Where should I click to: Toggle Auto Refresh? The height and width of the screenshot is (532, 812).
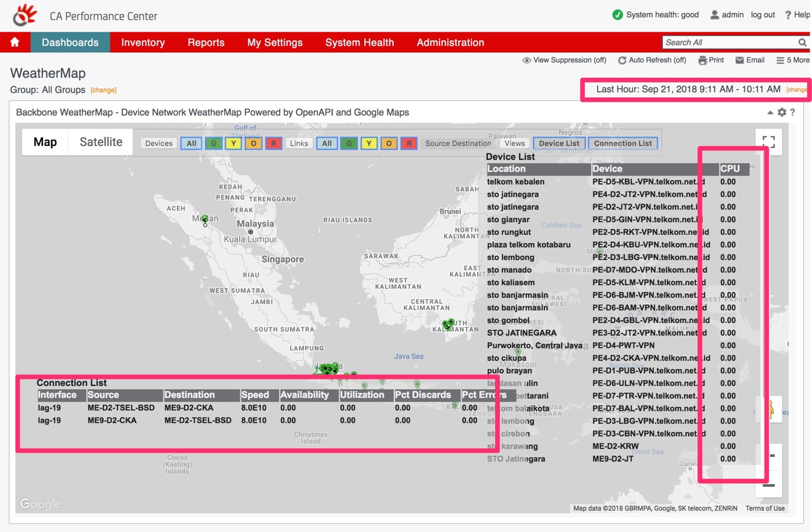coord(652,60)
